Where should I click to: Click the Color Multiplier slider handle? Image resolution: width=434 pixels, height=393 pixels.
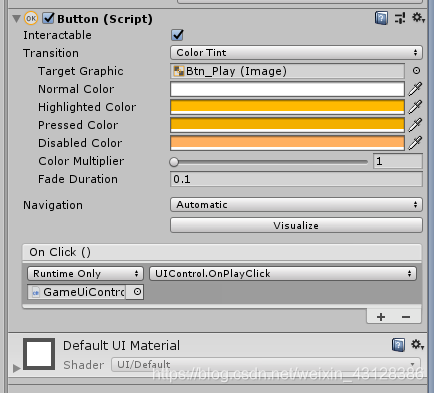(x=174, y=162)
